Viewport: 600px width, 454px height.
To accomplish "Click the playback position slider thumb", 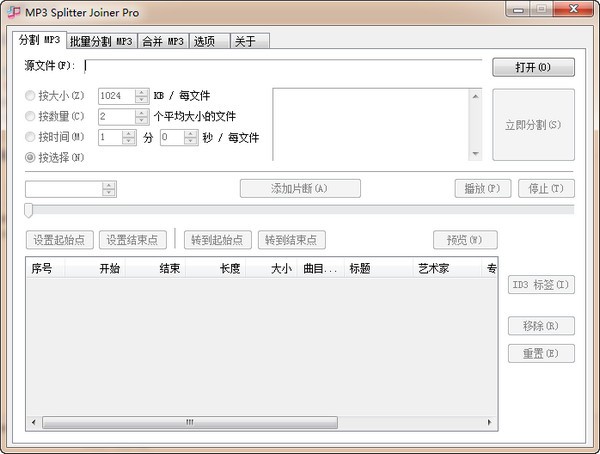I will pos(28,210).
